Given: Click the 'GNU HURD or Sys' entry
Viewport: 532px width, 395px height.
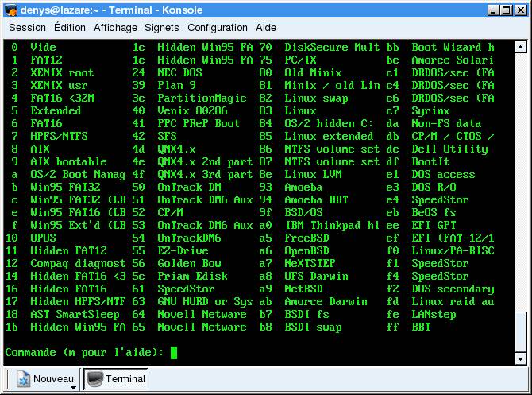Looking at the screenshot, I should click(x=205, y=301).
